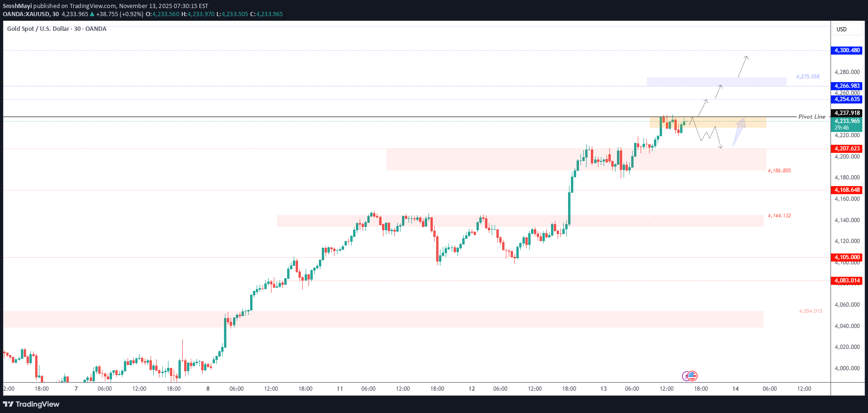Click the 4,186.805 red zone label
Viewport: 868px width, 413px height.
click(x=779, y=170)
